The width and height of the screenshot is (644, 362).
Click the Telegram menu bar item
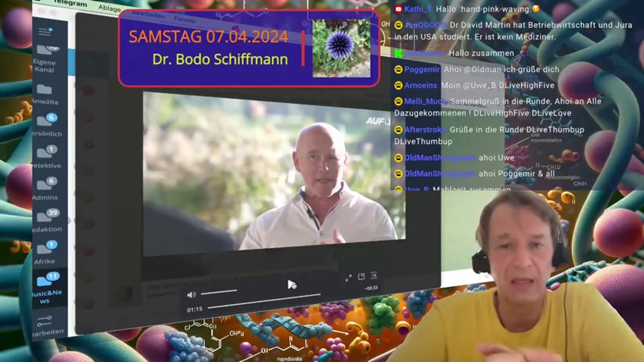point(71,4)
